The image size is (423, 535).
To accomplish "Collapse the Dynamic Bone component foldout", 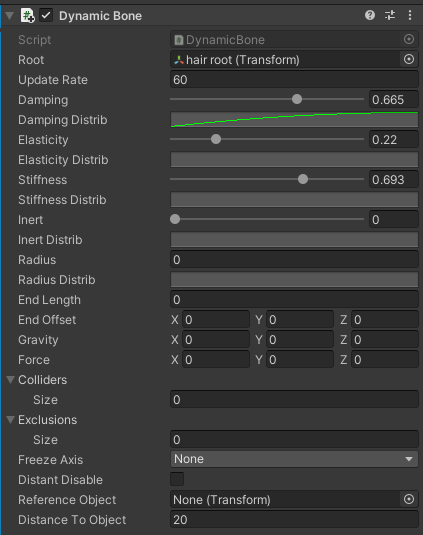I will [x=10, y=16].
